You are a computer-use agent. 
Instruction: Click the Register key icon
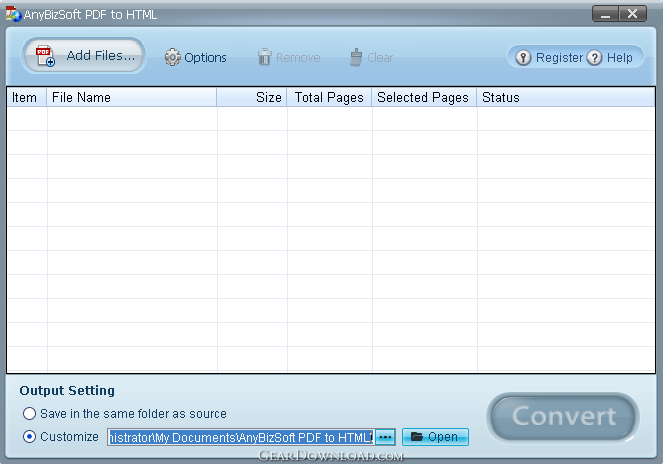click(523, 57)
